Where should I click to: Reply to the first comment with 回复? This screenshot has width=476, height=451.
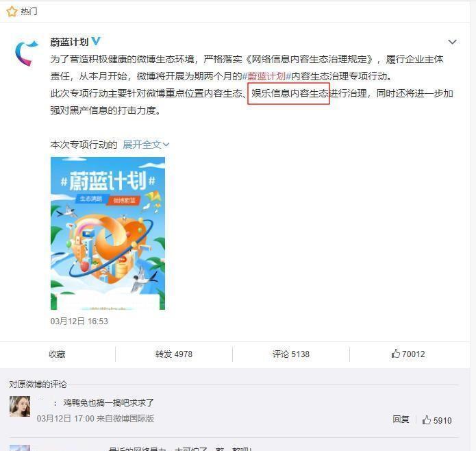click(401, 419)
